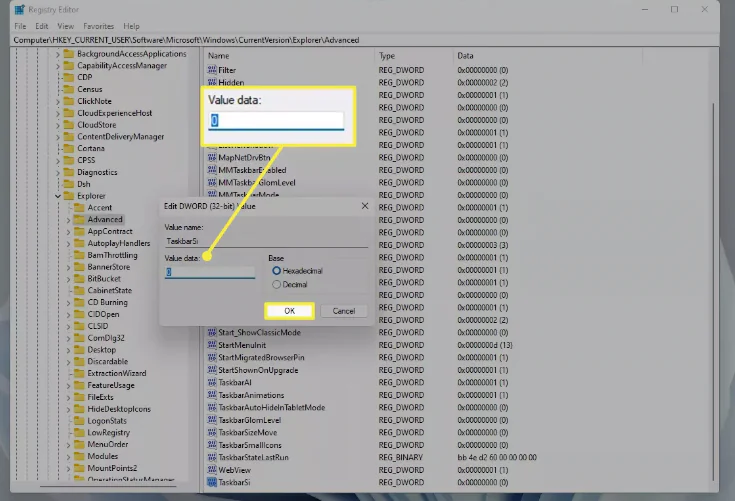735x501 pixels.
Task: Click the WebView registry value icon
Action: pos(212,469)
